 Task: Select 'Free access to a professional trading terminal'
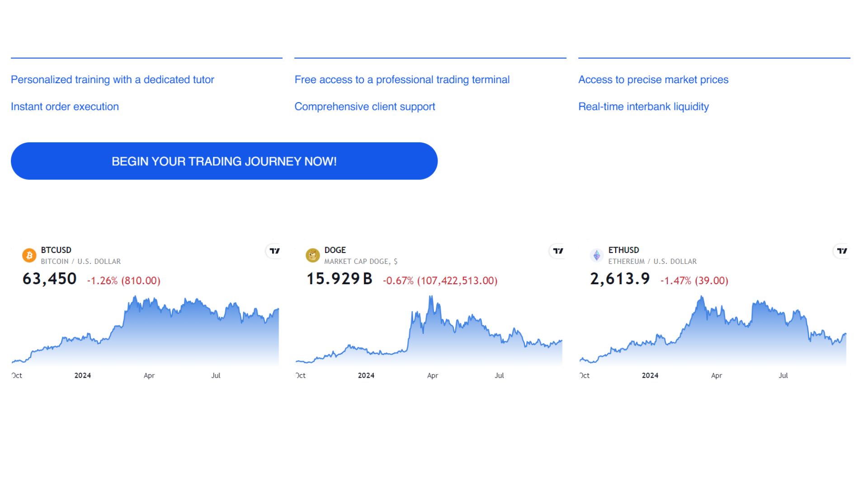[x=402, y=80]
